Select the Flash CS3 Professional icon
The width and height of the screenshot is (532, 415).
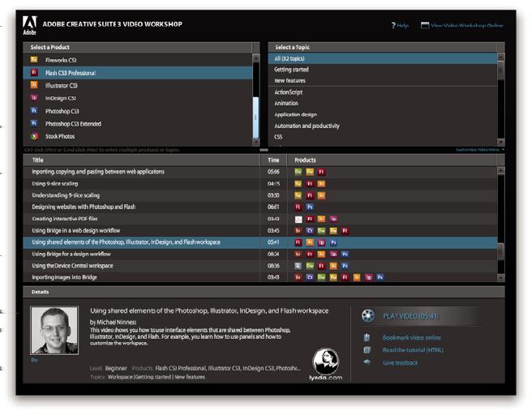point(34,73)
